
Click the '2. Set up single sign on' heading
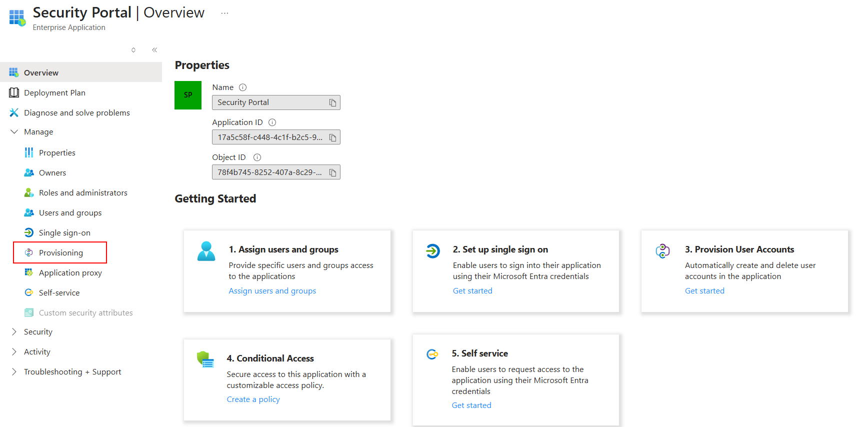500,249
